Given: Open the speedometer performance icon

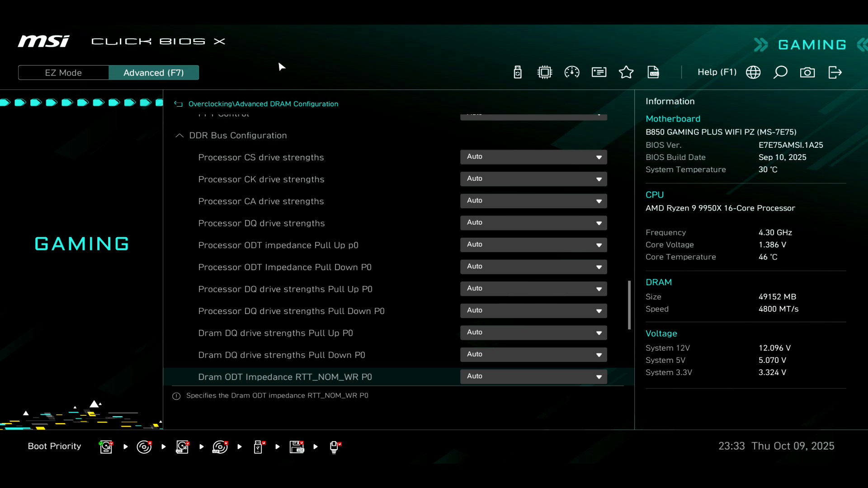Looking at the screenshot, I should 572,72.
